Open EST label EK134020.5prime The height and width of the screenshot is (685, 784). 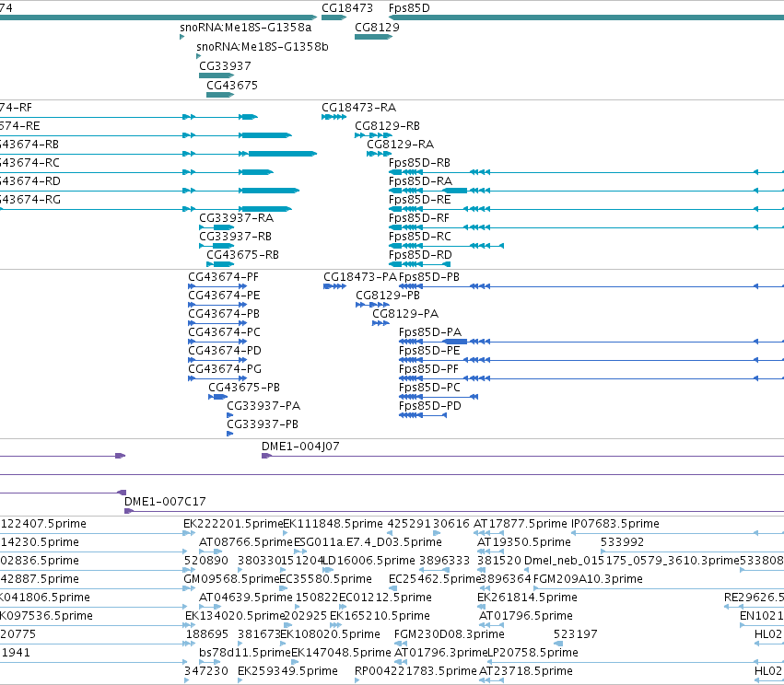(x=235, y=617)
